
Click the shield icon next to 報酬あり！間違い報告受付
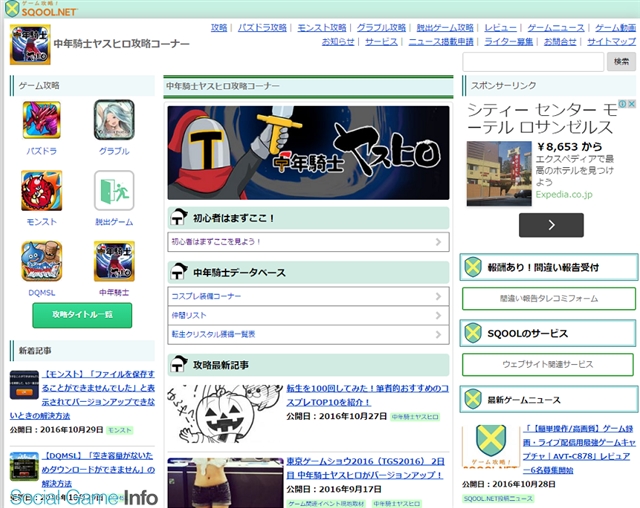click(473, 267)
